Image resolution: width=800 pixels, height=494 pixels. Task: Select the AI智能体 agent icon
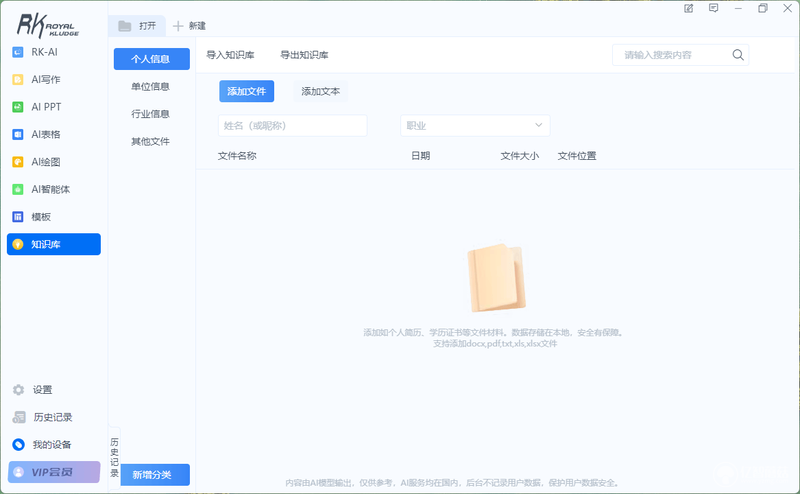coord(18,189)
